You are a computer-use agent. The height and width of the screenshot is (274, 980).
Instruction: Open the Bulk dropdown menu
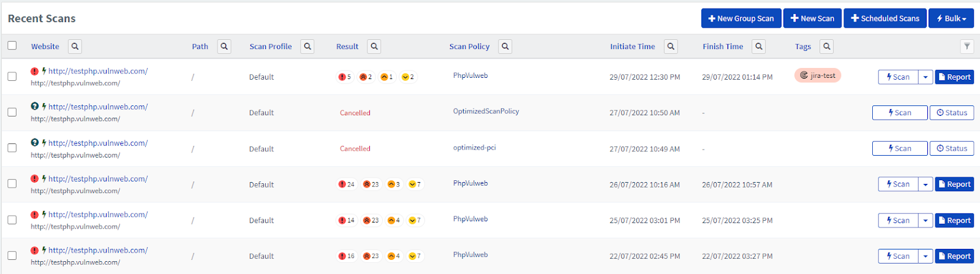(951, 18)
